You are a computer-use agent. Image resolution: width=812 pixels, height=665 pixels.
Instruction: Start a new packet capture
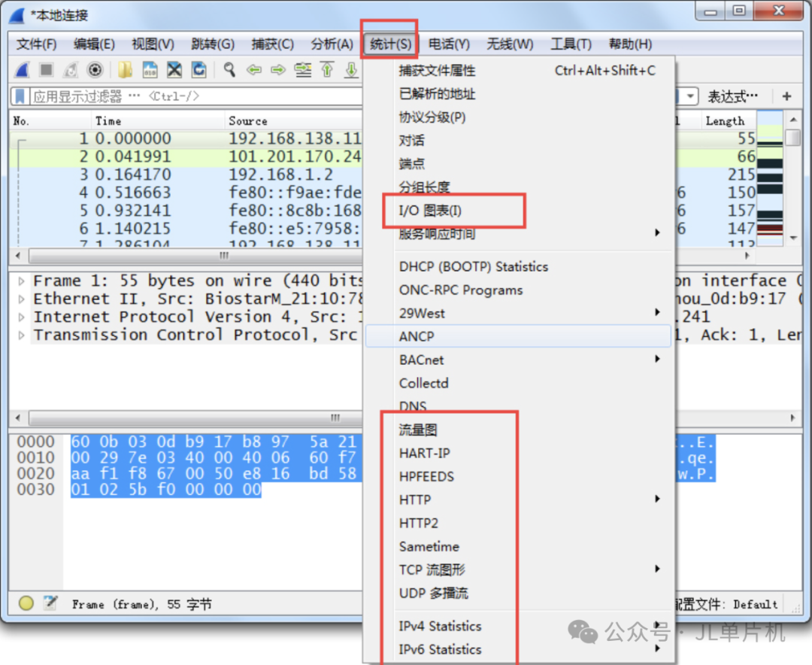coord(21,70)
